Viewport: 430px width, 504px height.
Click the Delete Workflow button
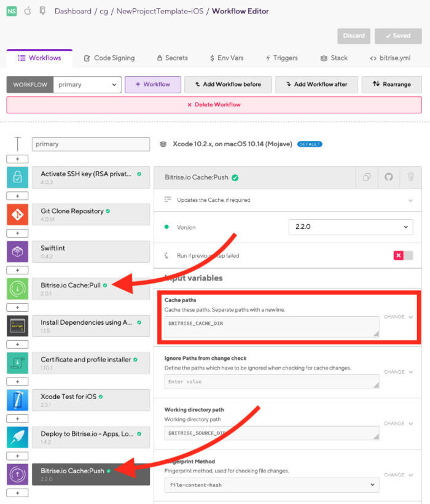[x=214, y=105]
